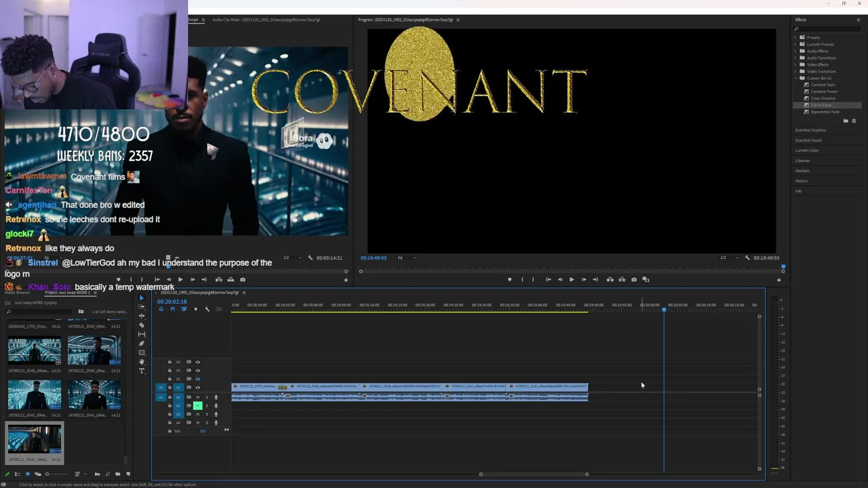
Task: Click the Lift button in Program monitor
Action: point(610,279)
